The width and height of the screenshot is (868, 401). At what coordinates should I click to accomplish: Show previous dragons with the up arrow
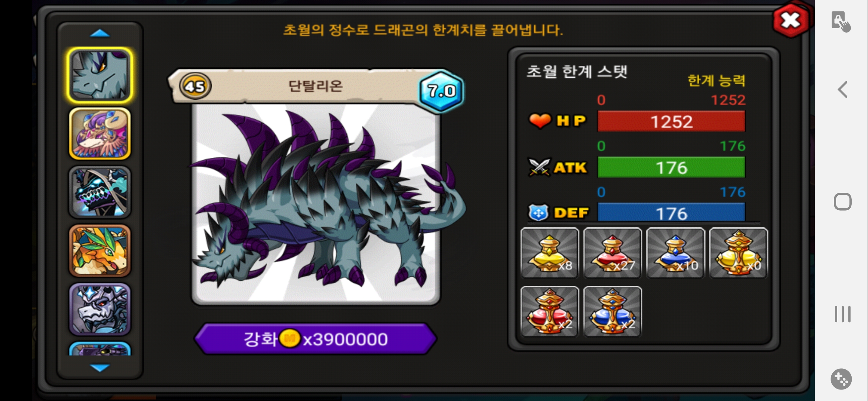[100, 34]
